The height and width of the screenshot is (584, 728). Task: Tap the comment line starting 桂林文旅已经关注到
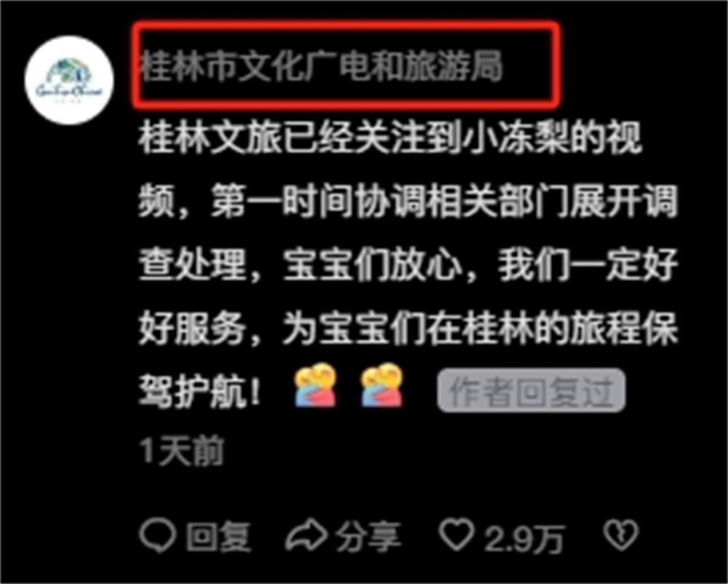(x=390, y=138)
